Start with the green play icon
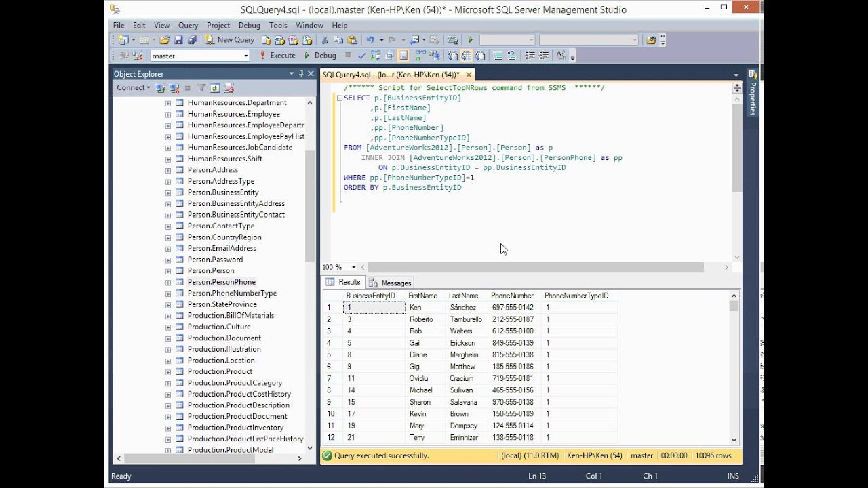This screenshot has height=488, width=868. pyautogui.click(x=471, y=40)
